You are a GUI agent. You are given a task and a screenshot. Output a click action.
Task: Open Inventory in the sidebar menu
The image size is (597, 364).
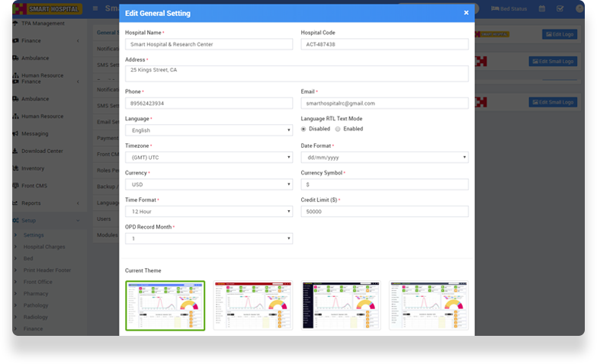tap(33, 168)
